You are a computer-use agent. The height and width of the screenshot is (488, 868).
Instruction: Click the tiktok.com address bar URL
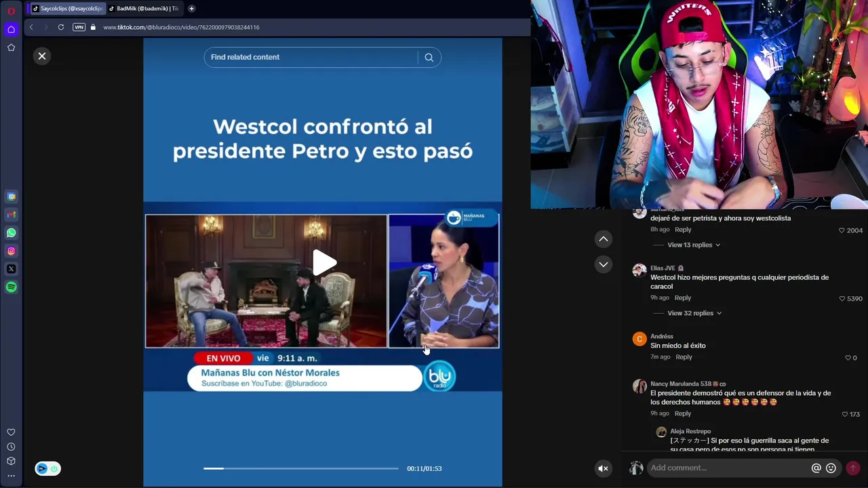[181, 27]
